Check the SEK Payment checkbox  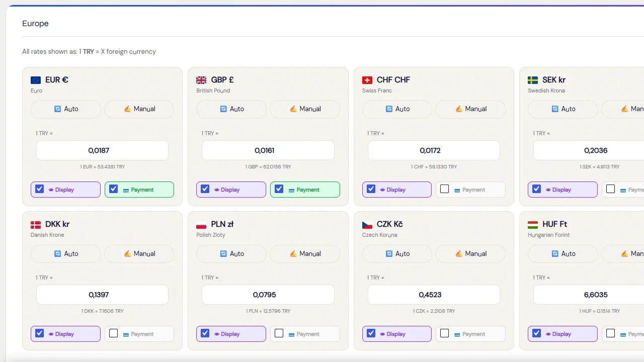click(610, 189)
